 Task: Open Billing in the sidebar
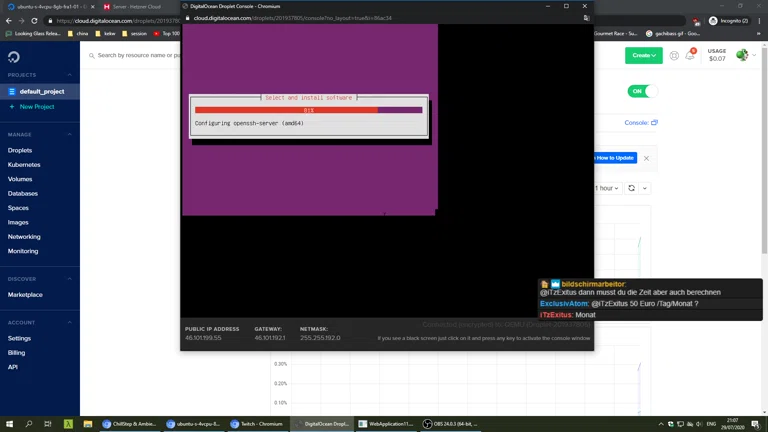16,353
